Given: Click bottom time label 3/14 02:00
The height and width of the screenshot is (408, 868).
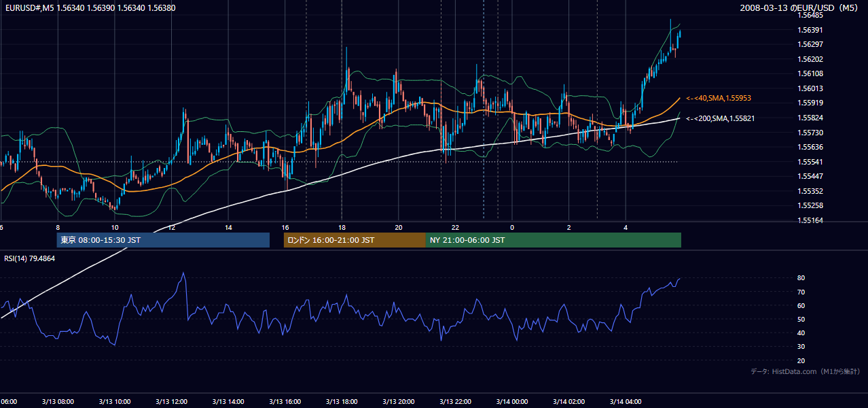Looking at the screenshot, I should pyautogui.click(x=569, y=402).
